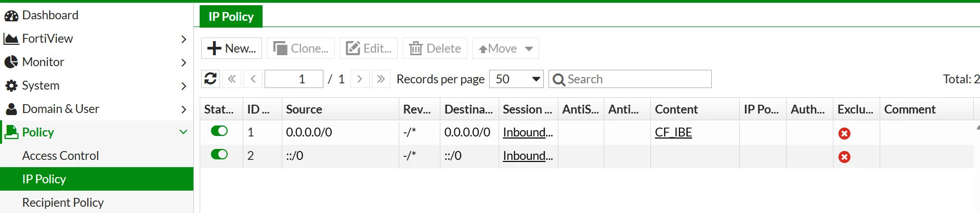This screenshot has width=980, height=213.
Task: Toggle status switch for policy ID 1
Action: [219, 131]
